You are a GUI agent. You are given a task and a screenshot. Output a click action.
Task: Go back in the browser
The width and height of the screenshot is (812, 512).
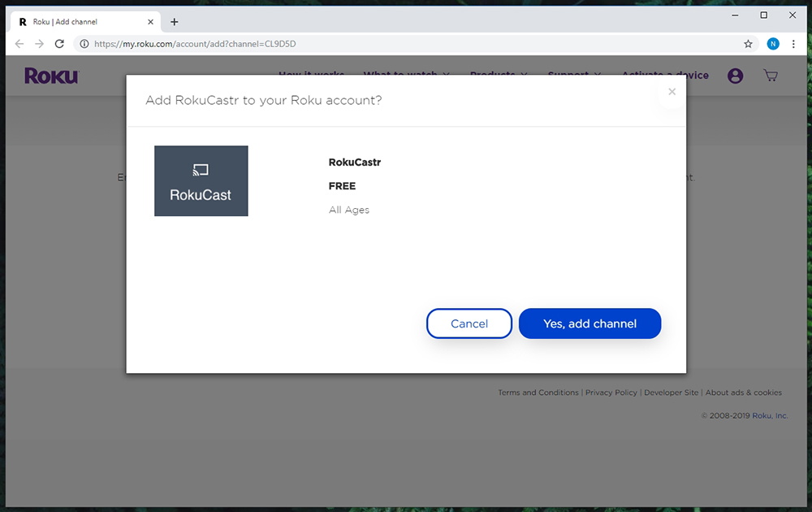coord(19,44)
